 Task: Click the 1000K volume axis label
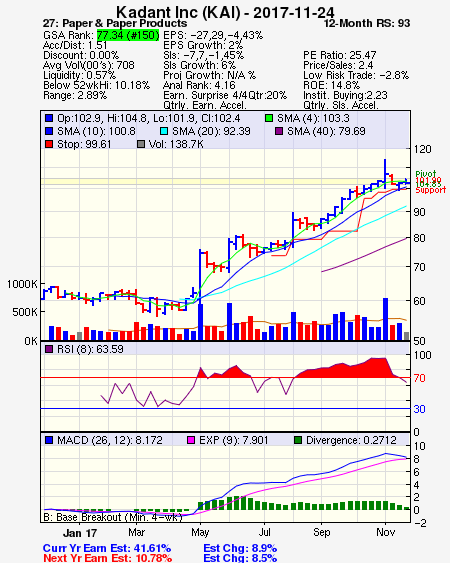click(22, 284)
